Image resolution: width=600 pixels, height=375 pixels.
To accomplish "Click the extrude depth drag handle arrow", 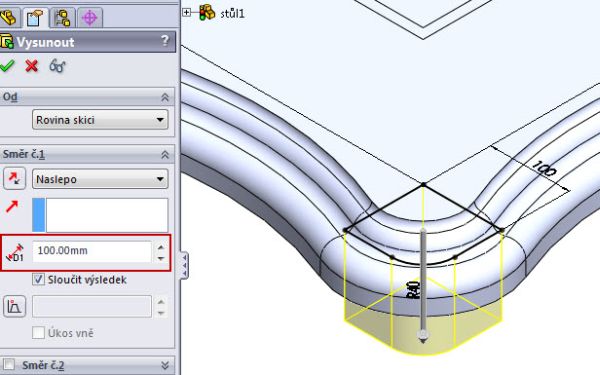I will pos(423,337).
